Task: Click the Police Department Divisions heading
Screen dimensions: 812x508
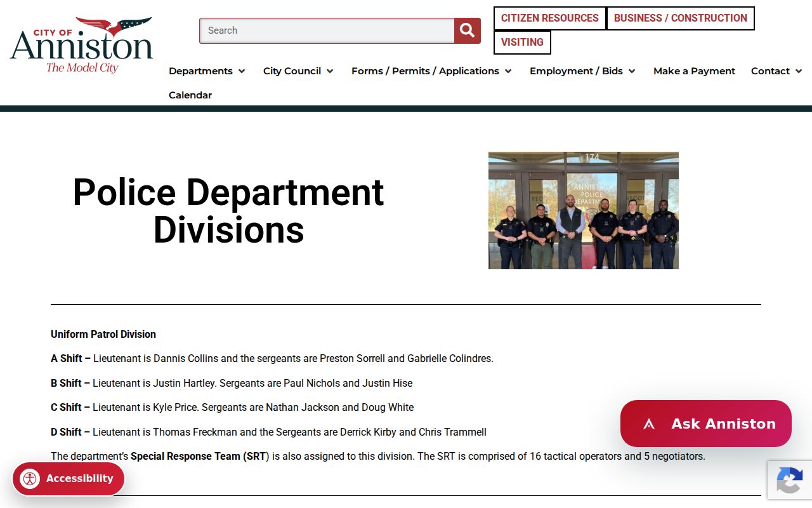Action: (228, 210)
